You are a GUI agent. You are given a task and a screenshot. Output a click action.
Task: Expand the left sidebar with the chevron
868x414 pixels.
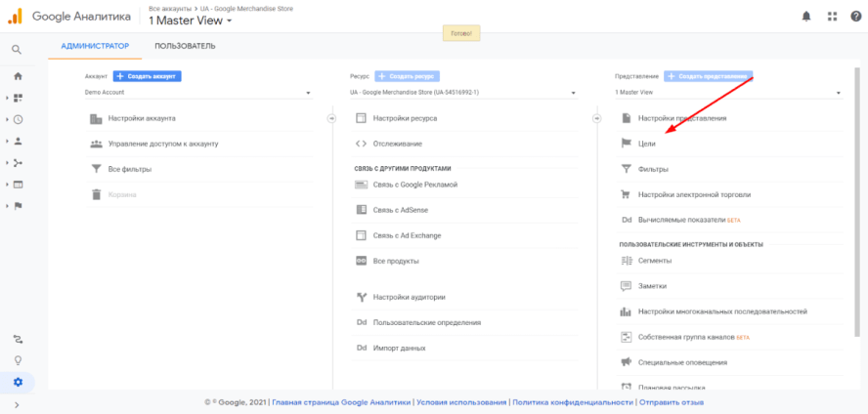[x=18, y=404]
